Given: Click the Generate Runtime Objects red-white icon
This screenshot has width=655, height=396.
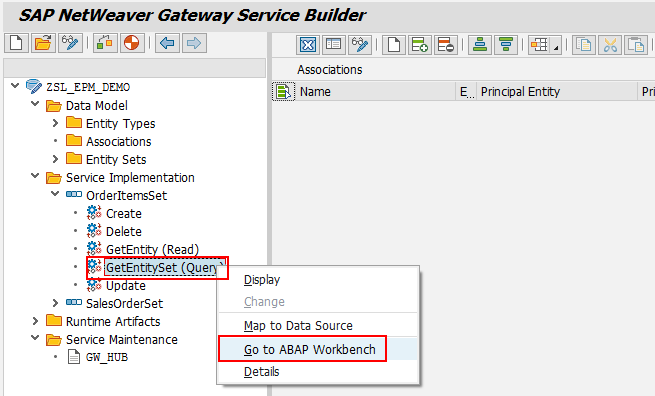Looking at the screenshot, I should point(132,43).
